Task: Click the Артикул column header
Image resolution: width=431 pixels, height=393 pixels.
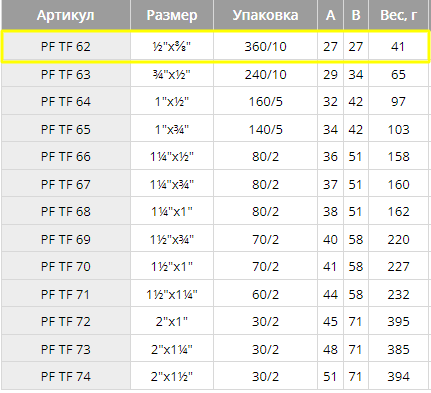Action: pyautogui.click(x=66, y=15)
